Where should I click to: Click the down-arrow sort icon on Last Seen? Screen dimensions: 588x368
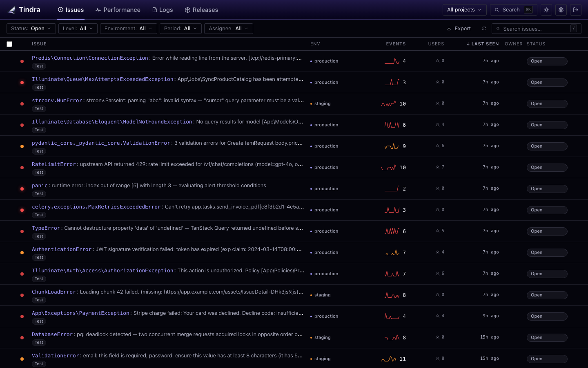tap(468, 44)
